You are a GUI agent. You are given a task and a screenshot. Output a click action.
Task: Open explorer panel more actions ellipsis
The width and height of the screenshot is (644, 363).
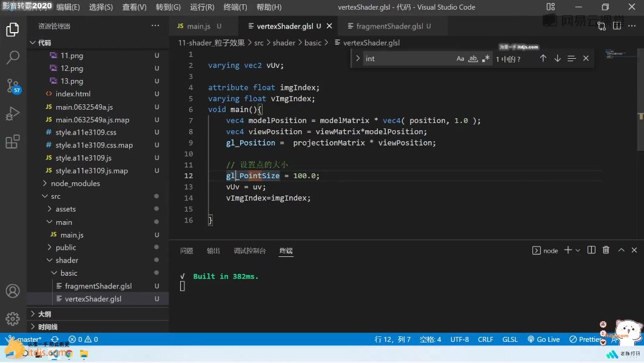pos(155,26)
